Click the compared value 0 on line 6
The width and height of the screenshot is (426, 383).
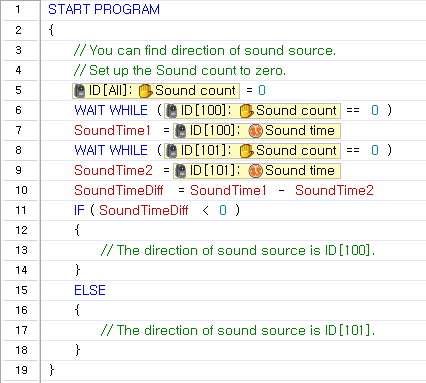pyautogui.click(x=375, y=110)
